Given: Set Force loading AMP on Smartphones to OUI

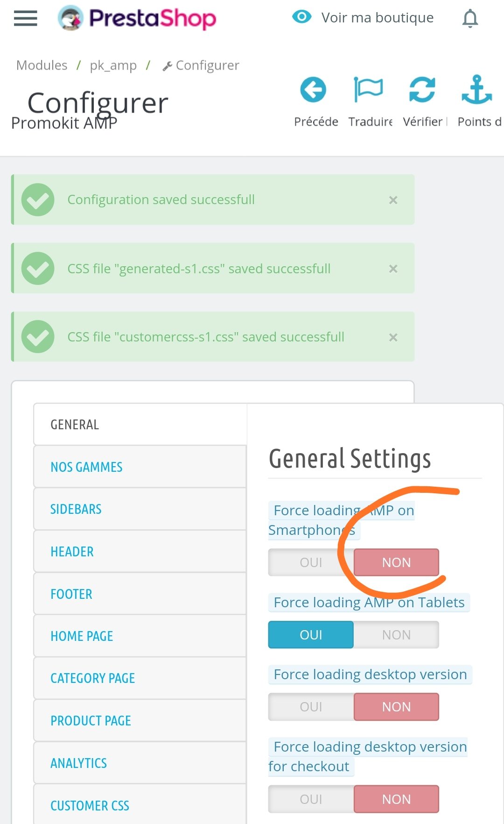Looking at the screenshot, I should [311, 562].
